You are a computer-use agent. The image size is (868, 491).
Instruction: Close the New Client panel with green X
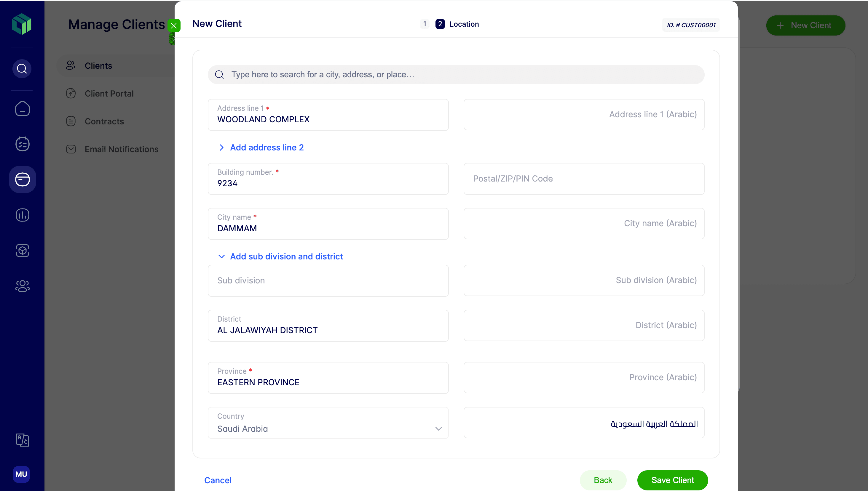[x=174, y=26]
